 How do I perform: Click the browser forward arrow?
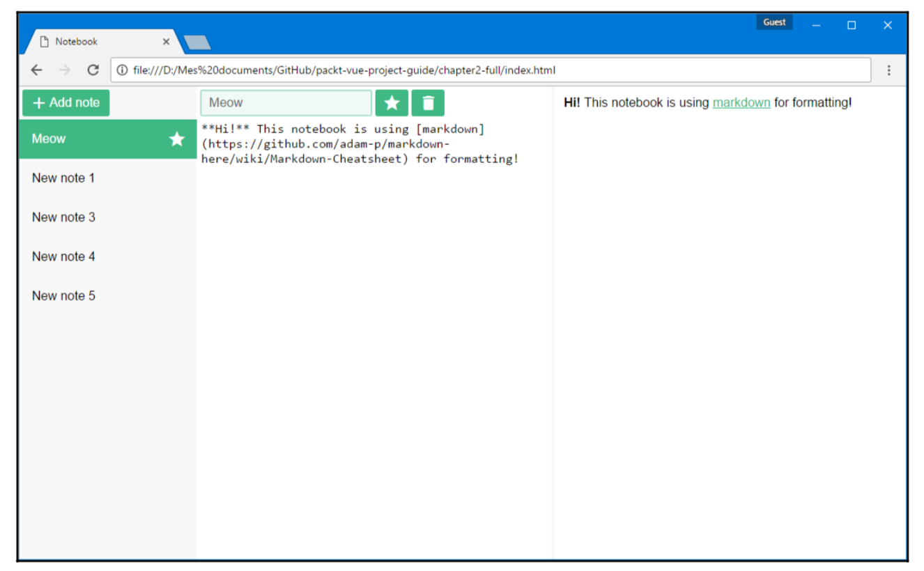point(65,70)
